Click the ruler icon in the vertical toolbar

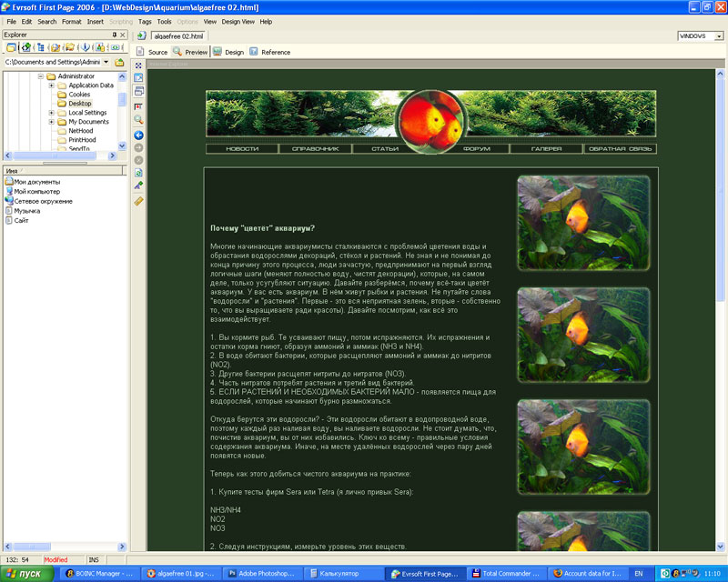pos(138,201)
